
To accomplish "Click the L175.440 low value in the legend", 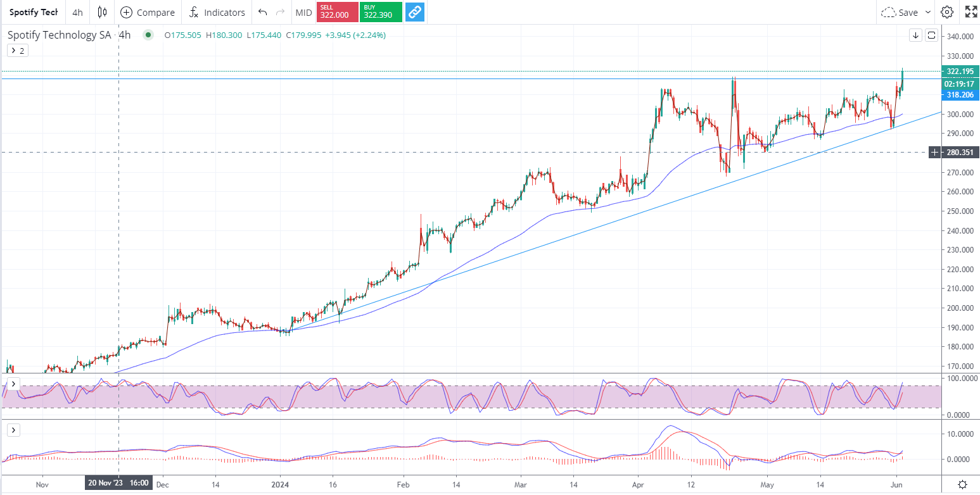I will [x=264, y=35].
